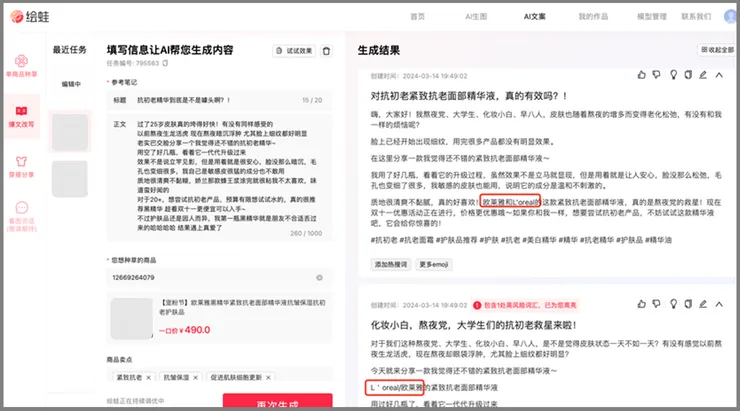Click the 编辑中 status label
Screen dimensions: 740x411
click(71, 84)
